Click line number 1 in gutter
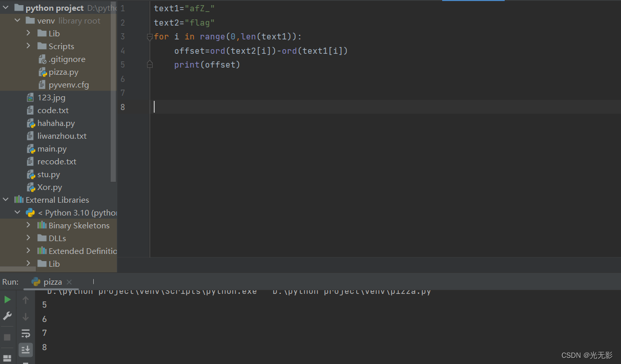621x364 pixels. click(x=122, y=8)
